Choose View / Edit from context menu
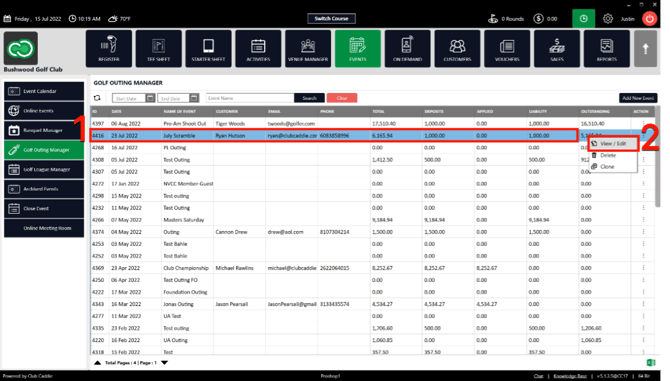The image size is (670, 381). (613, 144)
